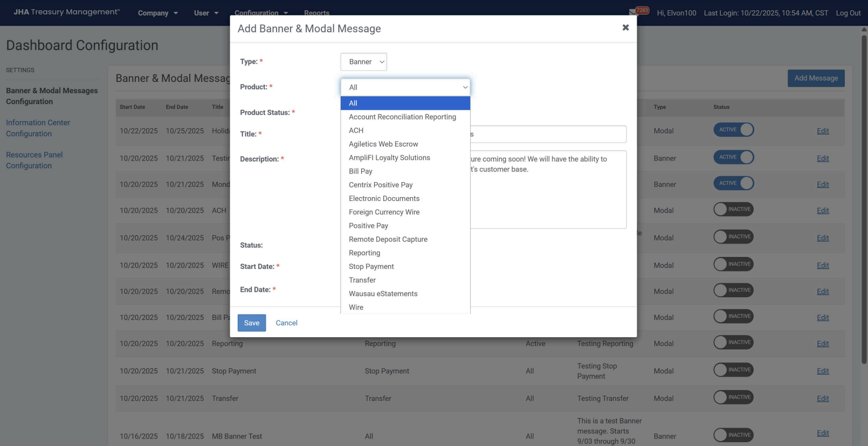
Task: Open Information Center Configuration link
Action: point(38,128)
